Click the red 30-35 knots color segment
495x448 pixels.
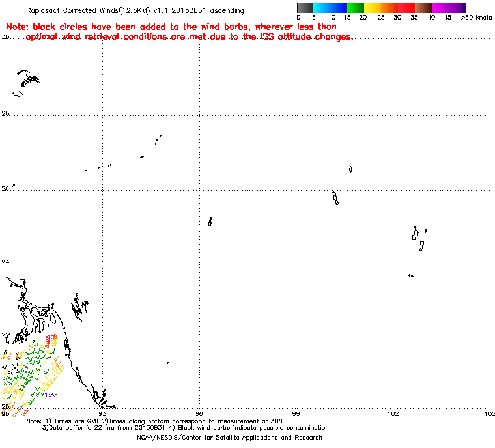tap(406, 8)
